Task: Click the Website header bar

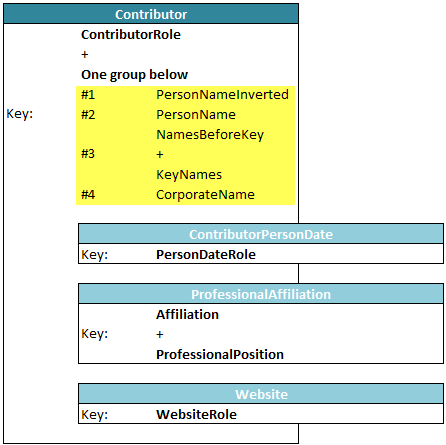Action: pyautogui.click(x=261, y=394)
